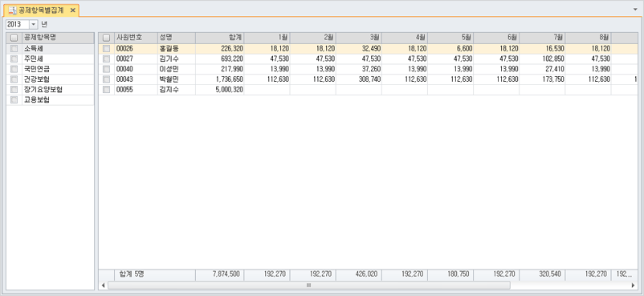Check the box for employee 00027

click(106, 59)
